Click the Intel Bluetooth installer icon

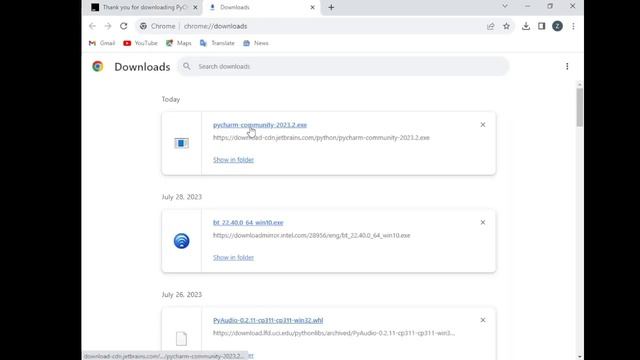[182, 241]
